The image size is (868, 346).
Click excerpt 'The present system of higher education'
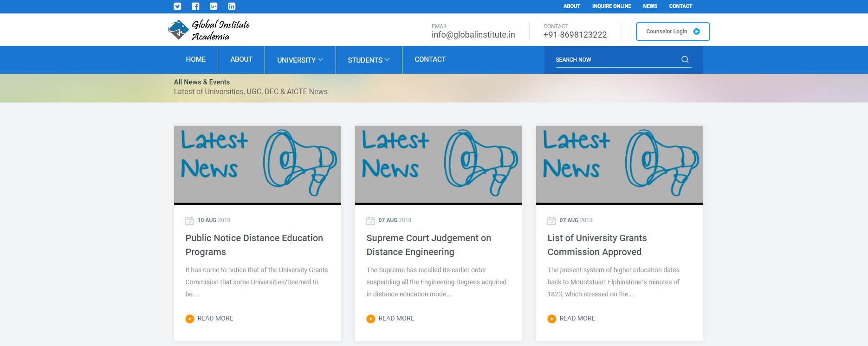[613, 282]
